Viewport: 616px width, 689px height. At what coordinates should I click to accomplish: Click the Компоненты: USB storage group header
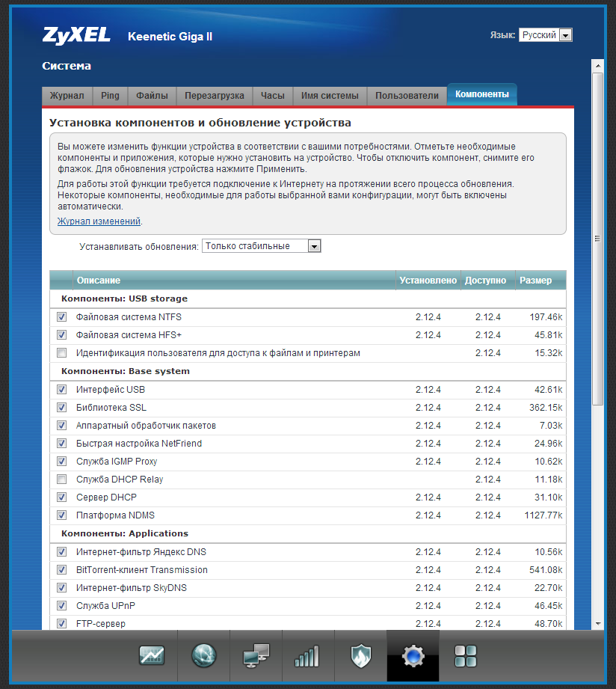pyautogui.click(x=308, y=298)
